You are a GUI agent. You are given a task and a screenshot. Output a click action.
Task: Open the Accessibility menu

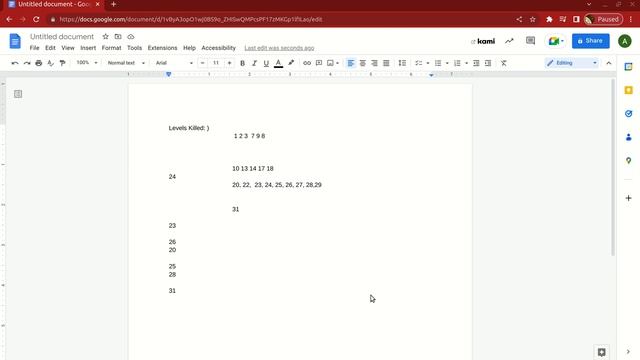[218, 48]
